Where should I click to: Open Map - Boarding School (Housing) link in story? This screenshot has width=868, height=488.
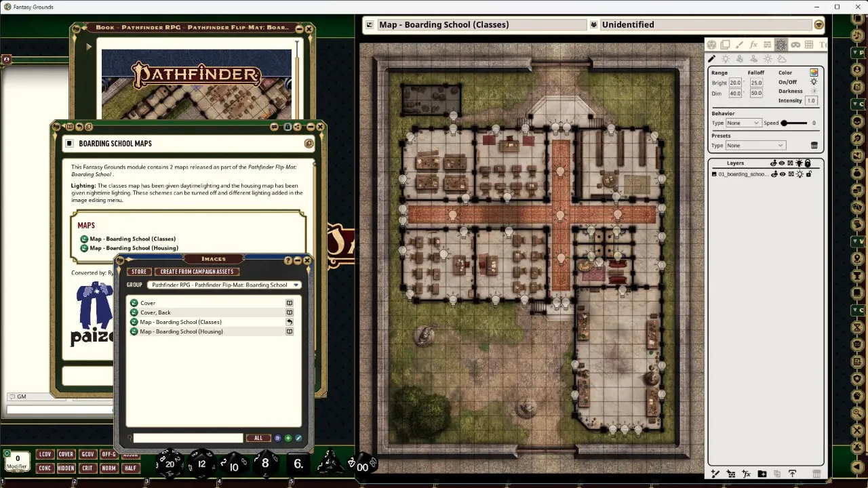134,248
